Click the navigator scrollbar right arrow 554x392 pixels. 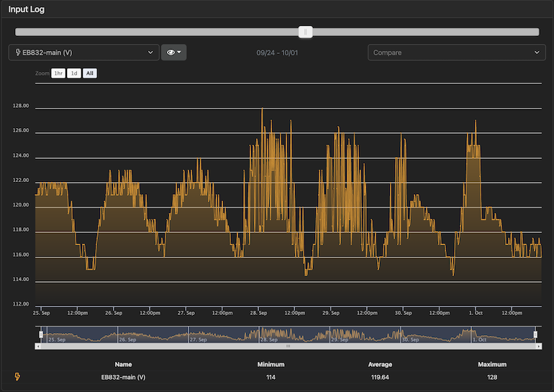coord(538,347)
